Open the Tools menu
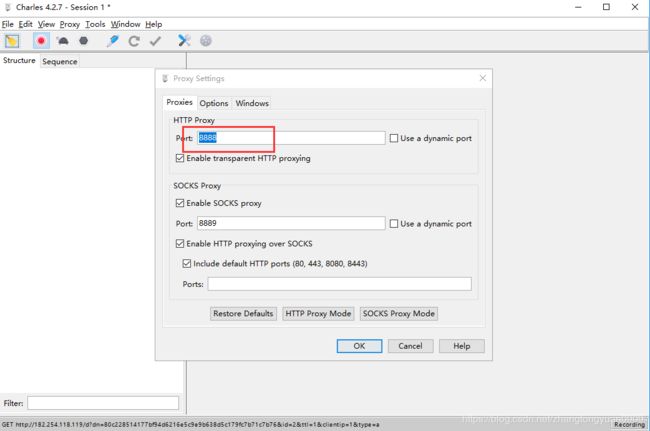Image resolution: width=650 pixels, height=431 pixels. pos(95,24)
